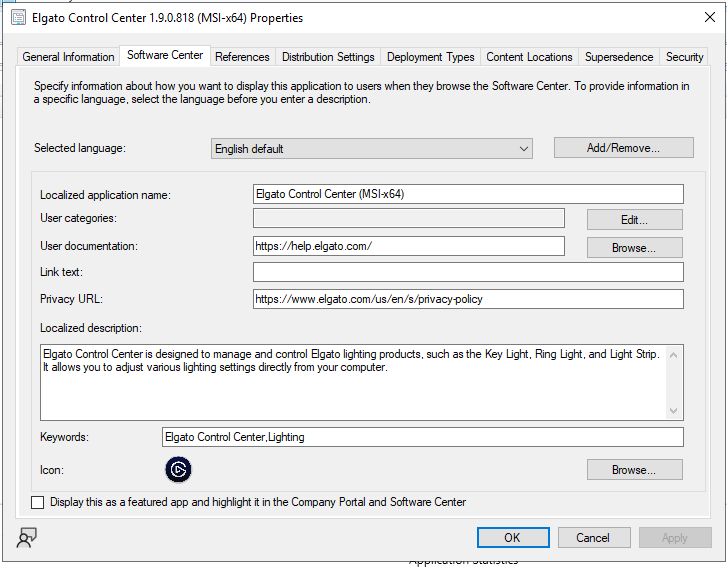The image size is (727, 567).
Task: Click the description scrollbar down arrow
Action: pyautogui.click(x=674, y=411)
